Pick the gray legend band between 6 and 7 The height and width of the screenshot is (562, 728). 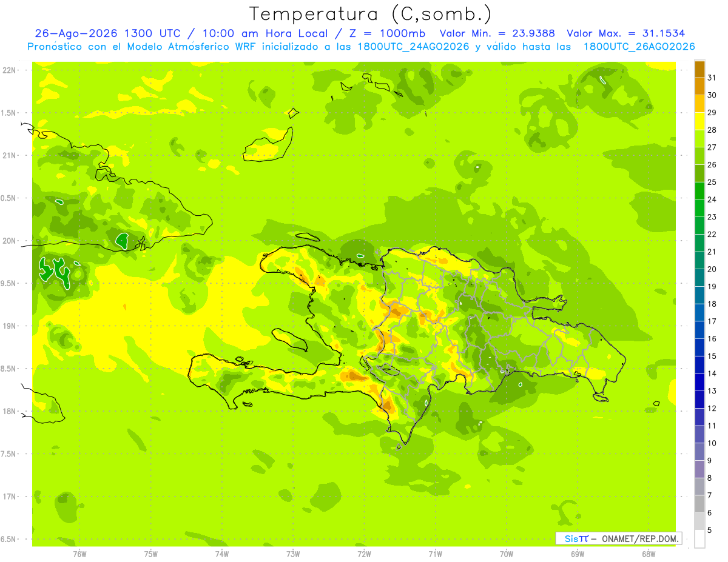(x=699, y=504)
